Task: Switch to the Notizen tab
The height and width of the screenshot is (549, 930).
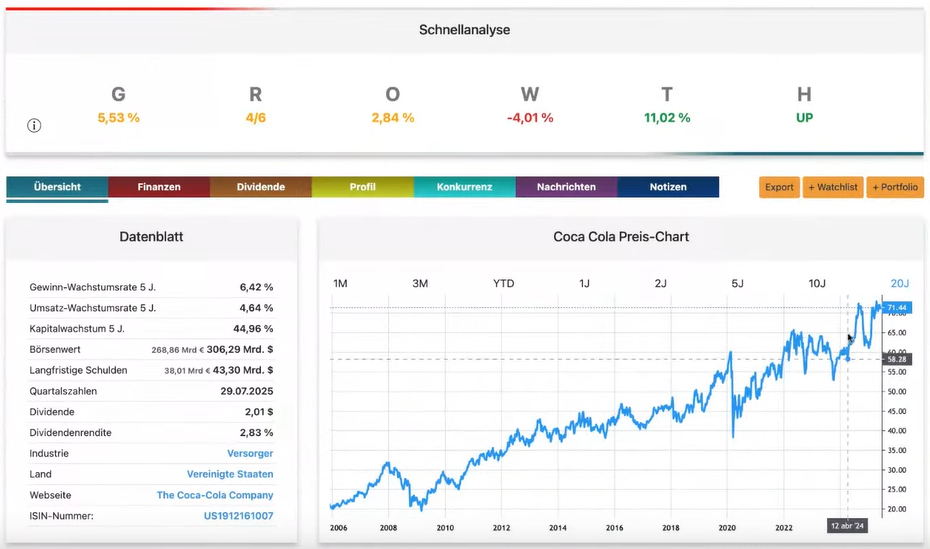Action: tap(668, 187)
